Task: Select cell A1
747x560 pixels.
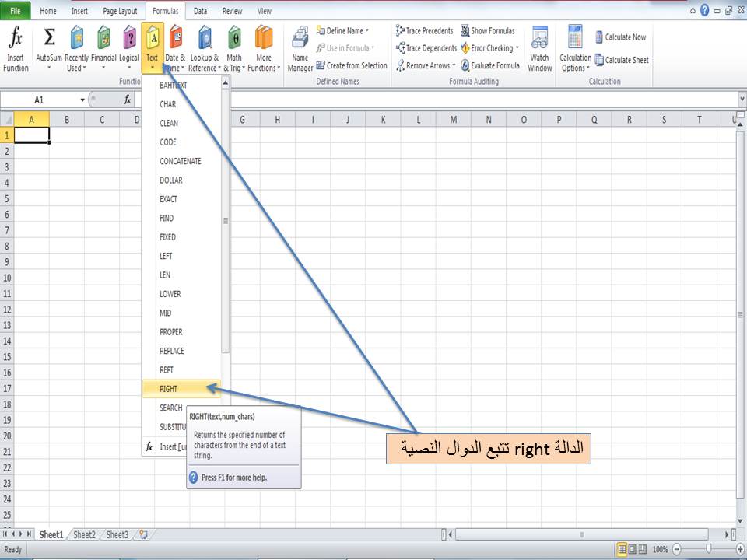Action: coord(31,135)
